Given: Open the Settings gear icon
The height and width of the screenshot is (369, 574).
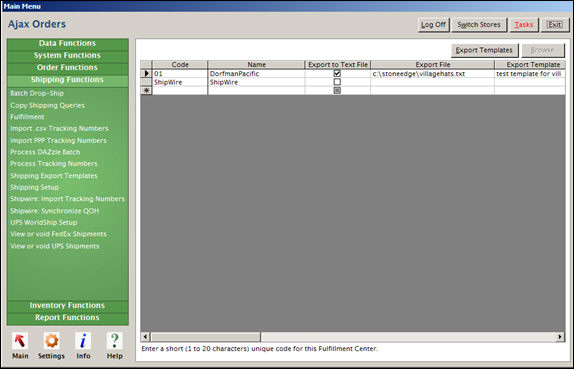Looking at the screenshot, I should pyautogui.click(x=51, y=341).
